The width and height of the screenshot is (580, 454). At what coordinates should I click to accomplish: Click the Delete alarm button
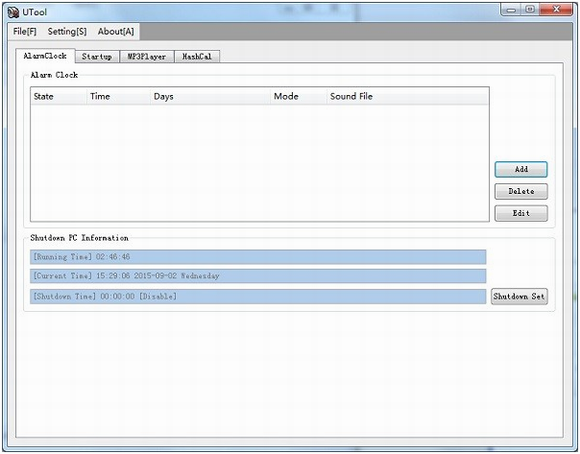click(521, 191)
